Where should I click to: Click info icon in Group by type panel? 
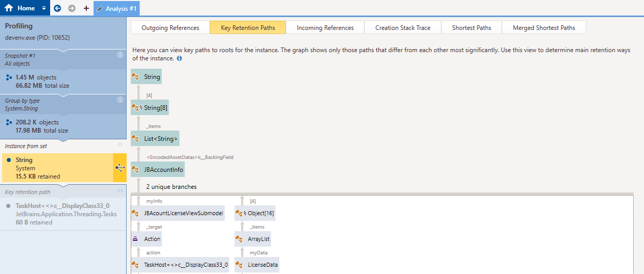click(x=120, y=100)
